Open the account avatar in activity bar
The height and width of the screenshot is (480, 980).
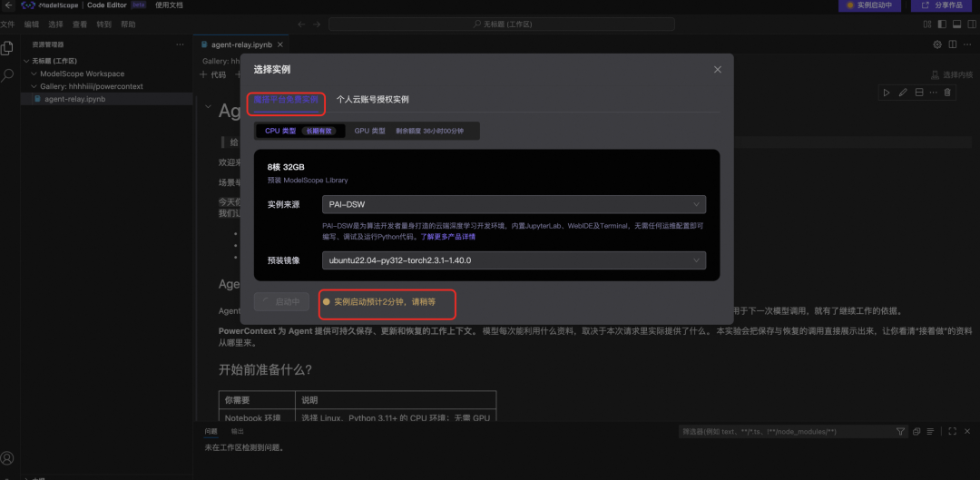[x=7, y=458]
